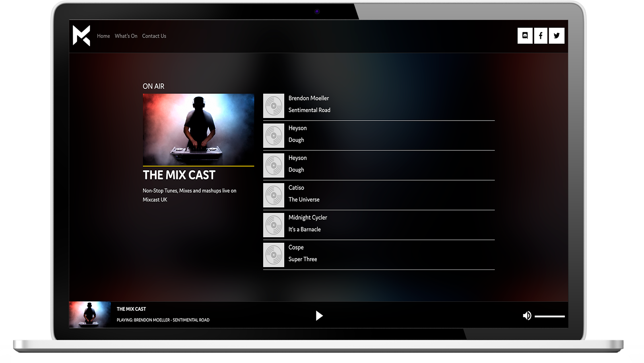Click the vinyl icon beside It's a Barnacle
This screenshot has height=363, width=644.
point(274,225)
